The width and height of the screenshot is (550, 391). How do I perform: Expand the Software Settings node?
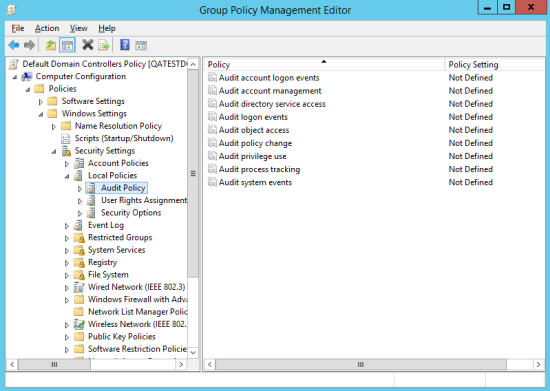41,102
